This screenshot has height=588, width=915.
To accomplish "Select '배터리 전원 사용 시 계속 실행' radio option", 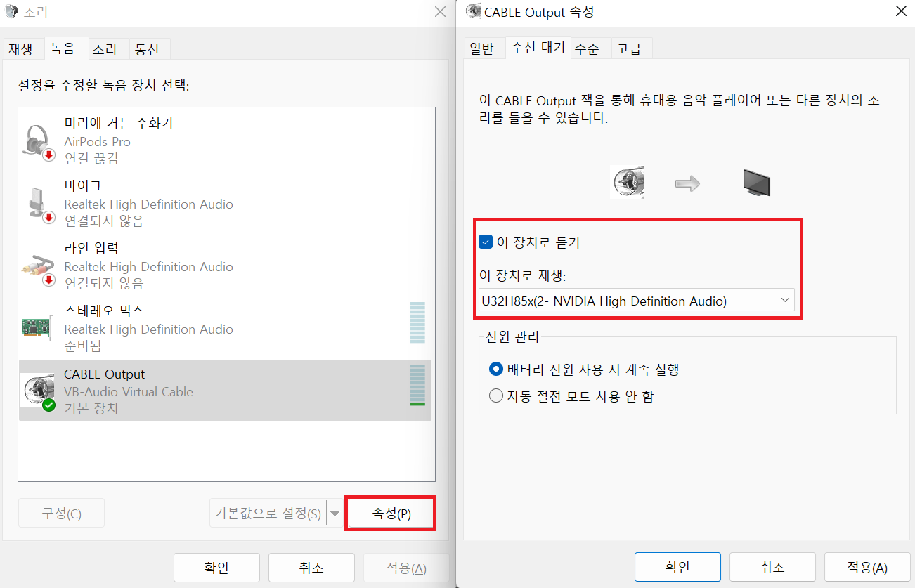I will 496,369.
